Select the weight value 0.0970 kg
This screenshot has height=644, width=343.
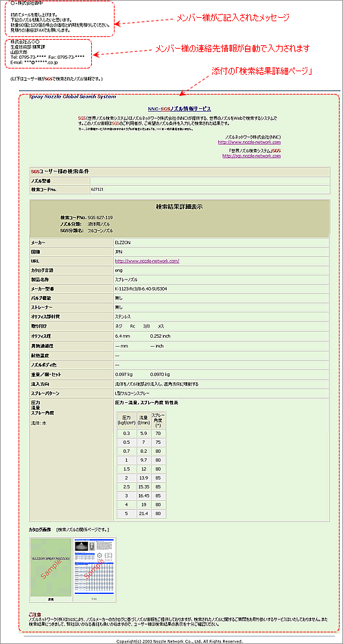click(160, 375)
